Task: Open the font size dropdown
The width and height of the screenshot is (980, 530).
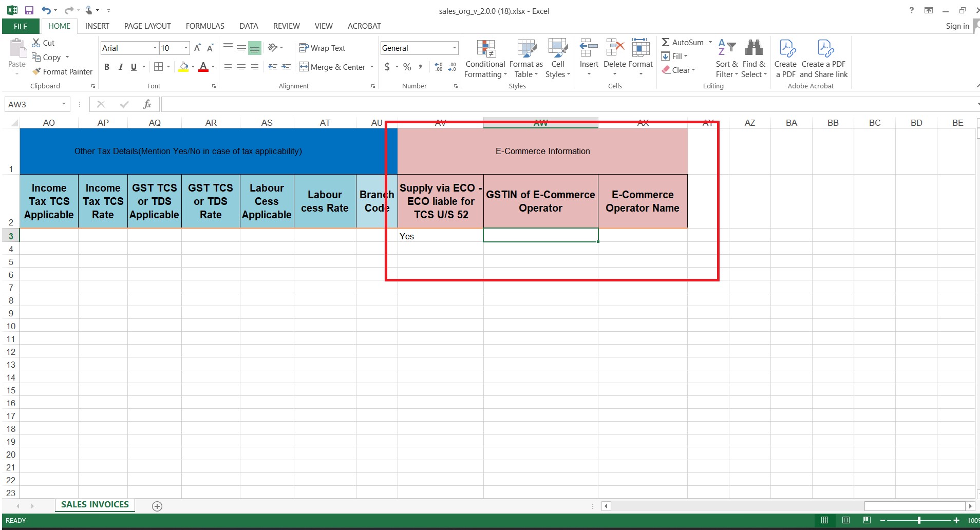Action: point(186,48)
